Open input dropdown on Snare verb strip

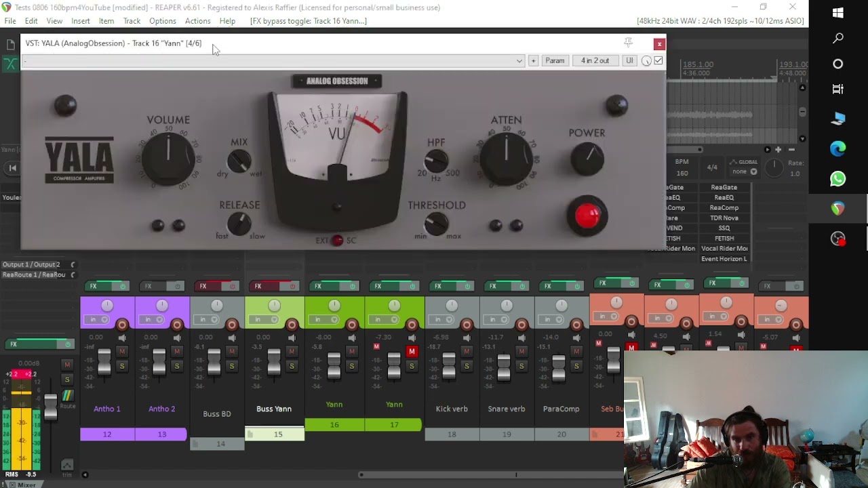(x=495, y=319)
